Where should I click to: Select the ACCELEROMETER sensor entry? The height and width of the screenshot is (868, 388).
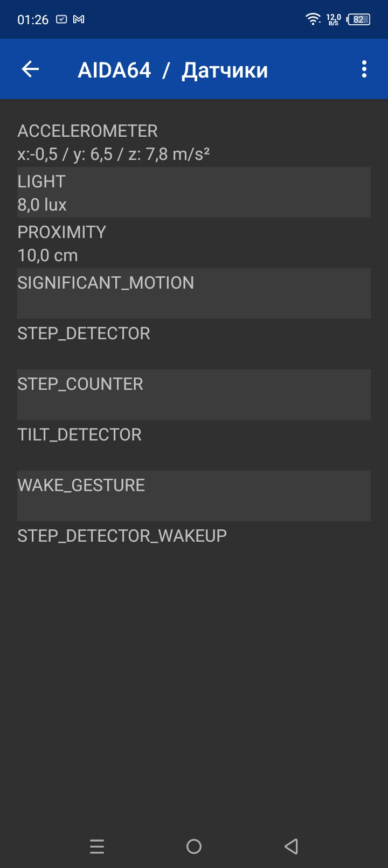click(x=194, y=142)
